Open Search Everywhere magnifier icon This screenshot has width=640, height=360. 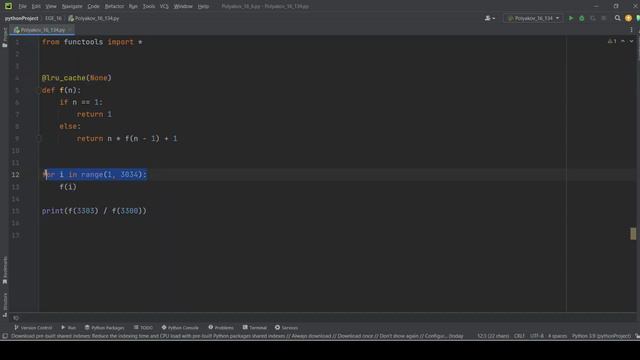pyautogui.click(x=618, y=18)
